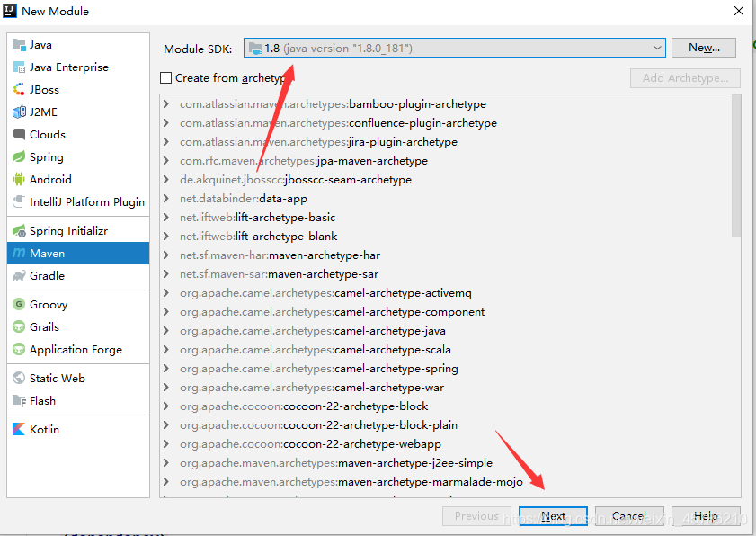
Task: Select camel-archetype-scala row
Action: click(x=446, y=349)
